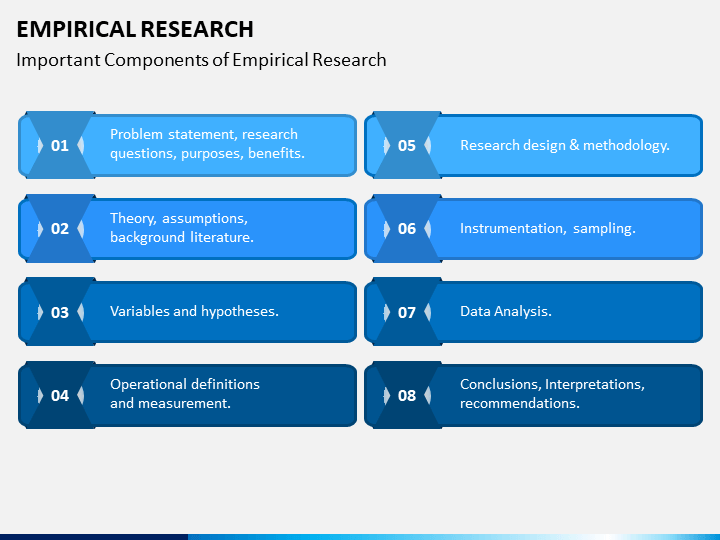Select 'Conclusions, Interpretations, recommendations.' text

point(552,394)
